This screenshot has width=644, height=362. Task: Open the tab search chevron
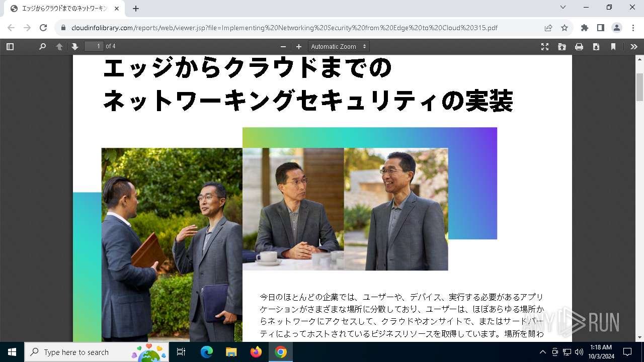pos(563,7)
